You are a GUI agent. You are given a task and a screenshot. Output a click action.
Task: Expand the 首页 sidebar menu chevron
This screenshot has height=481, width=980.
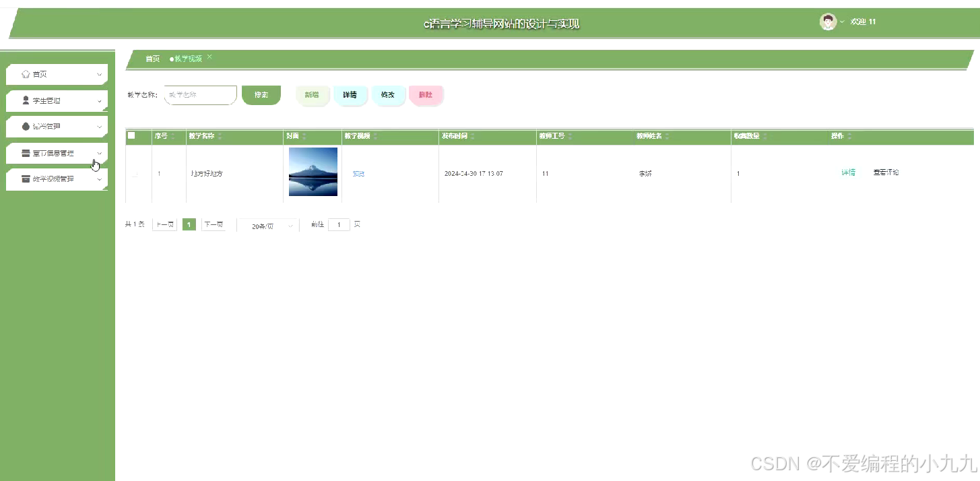pyautogui.click(x=99, y=75)
